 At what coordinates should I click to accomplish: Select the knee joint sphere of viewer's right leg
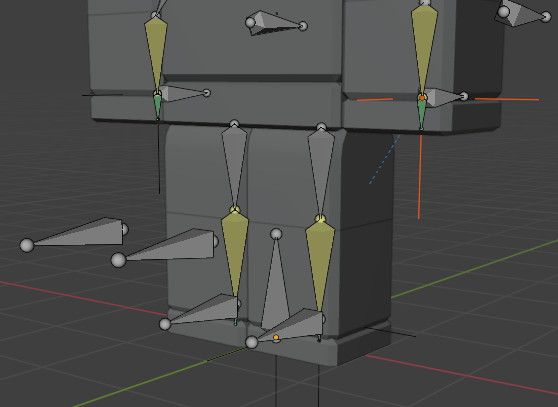coord(320,218)
